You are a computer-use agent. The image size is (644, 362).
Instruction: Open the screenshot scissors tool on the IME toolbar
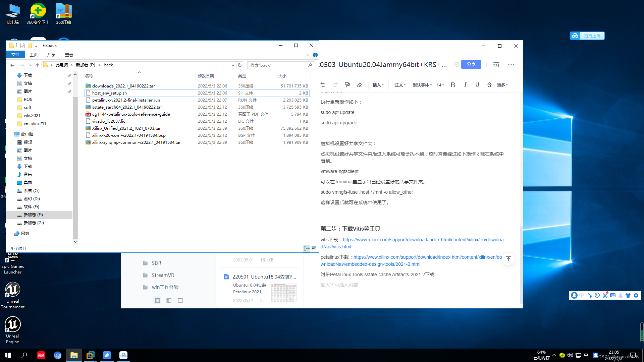(605, 295)
